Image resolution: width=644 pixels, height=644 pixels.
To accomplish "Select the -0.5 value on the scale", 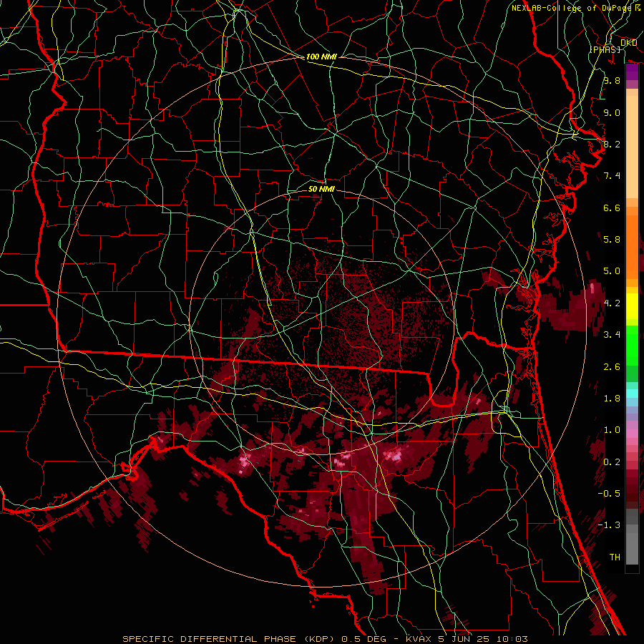I will pyautogui.click(x=609, y=493).
